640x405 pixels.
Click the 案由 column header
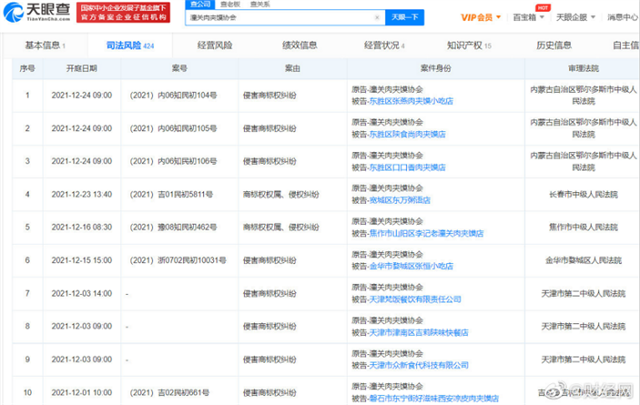(x=292, y=69)
